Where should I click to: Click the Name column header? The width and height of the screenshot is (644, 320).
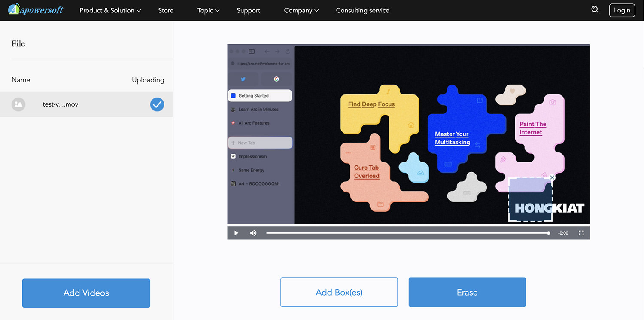(x=21, y=80)
